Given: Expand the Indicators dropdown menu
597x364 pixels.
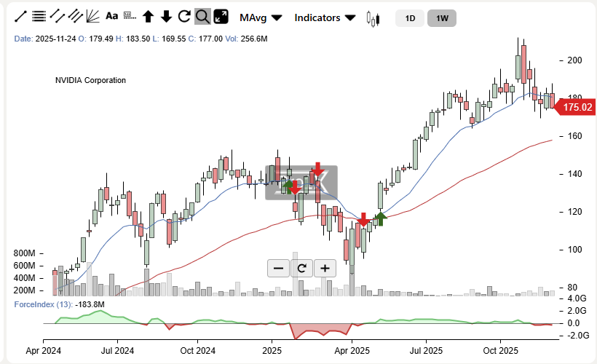Looking at the screenshot, I should [x=325, y=17].
